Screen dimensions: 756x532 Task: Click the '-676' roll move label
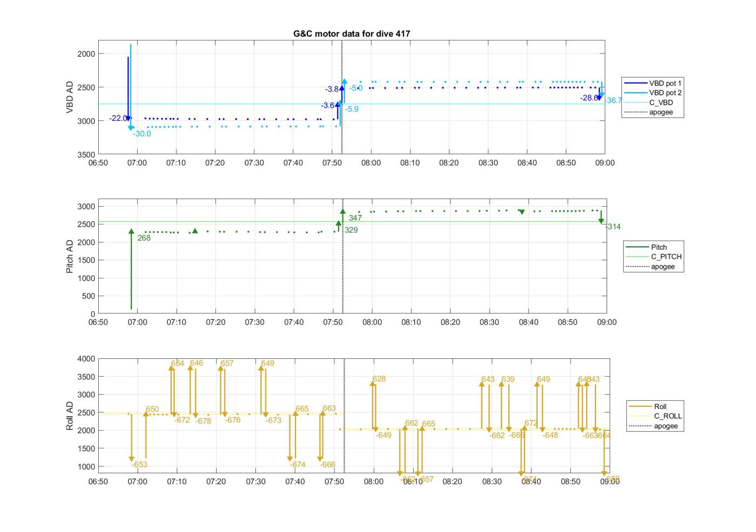233,420
